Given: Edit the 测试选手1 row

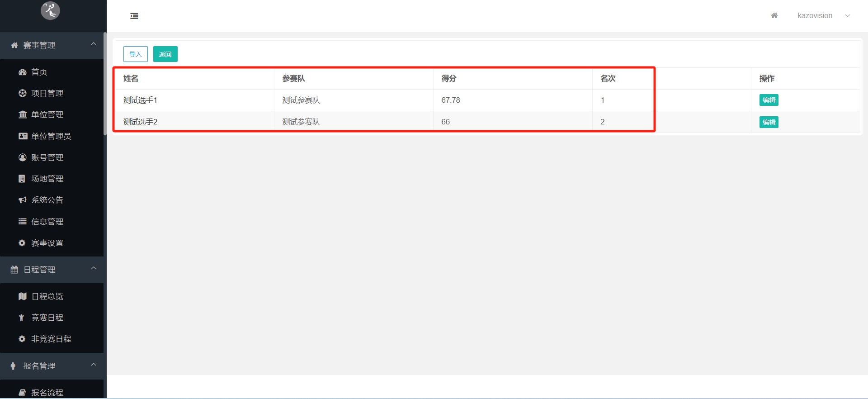Looking at the screenshot, I should [769, 100].
